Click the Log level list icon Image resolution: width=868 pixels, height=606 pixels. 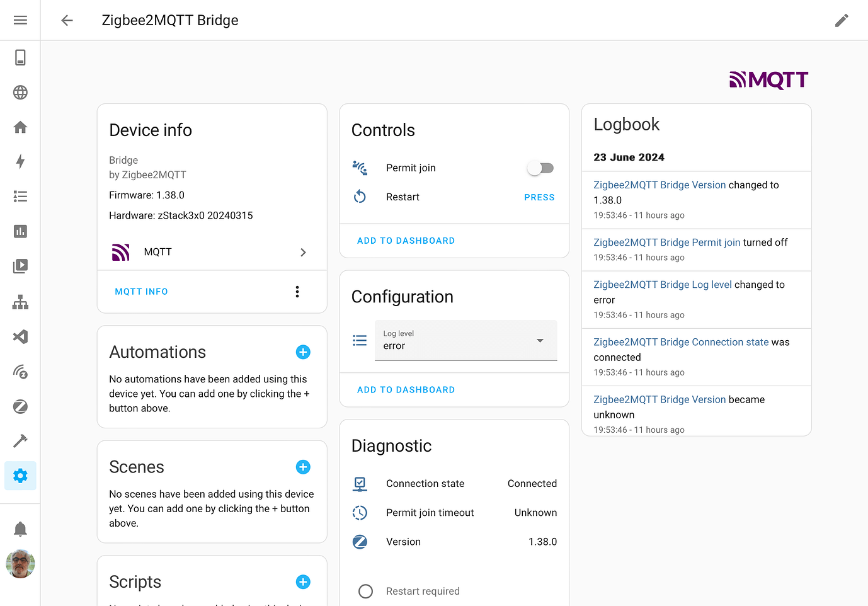(360, 340)
